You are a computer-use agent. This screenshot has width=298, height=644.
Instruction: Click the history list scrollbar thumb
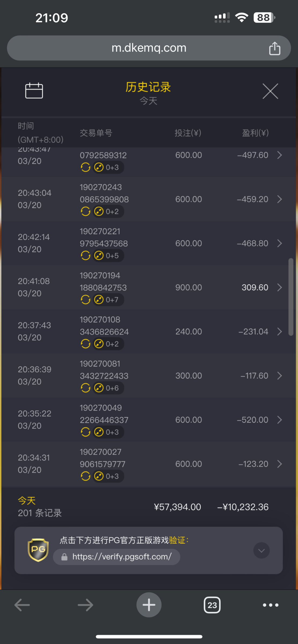pyautogui.click(x=291, y=297)
